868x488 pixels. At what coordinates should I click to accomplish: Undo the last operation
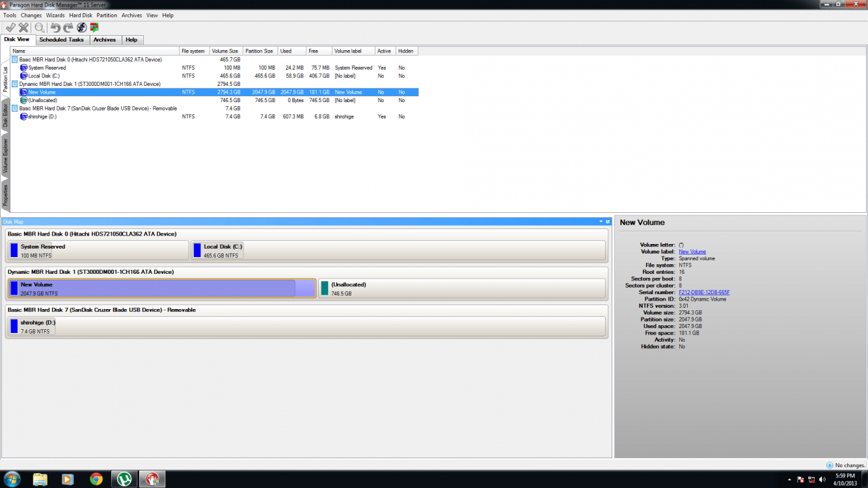[55, 27]
